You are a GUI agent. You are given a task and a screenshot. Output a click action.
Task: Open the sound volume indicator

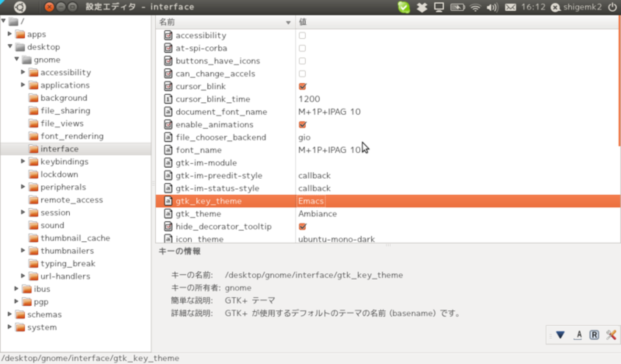pos(492,7)
